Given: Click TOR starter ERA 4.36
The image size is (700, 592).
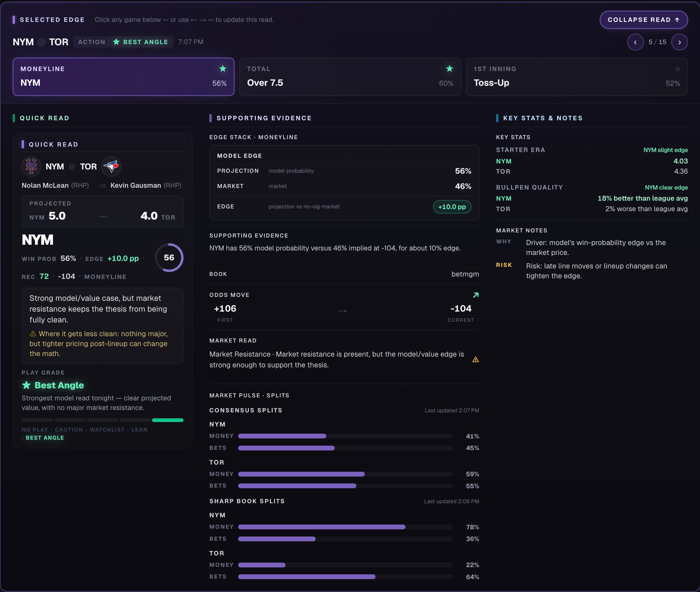Looking at the screenshot, I should tap(681, 171).
